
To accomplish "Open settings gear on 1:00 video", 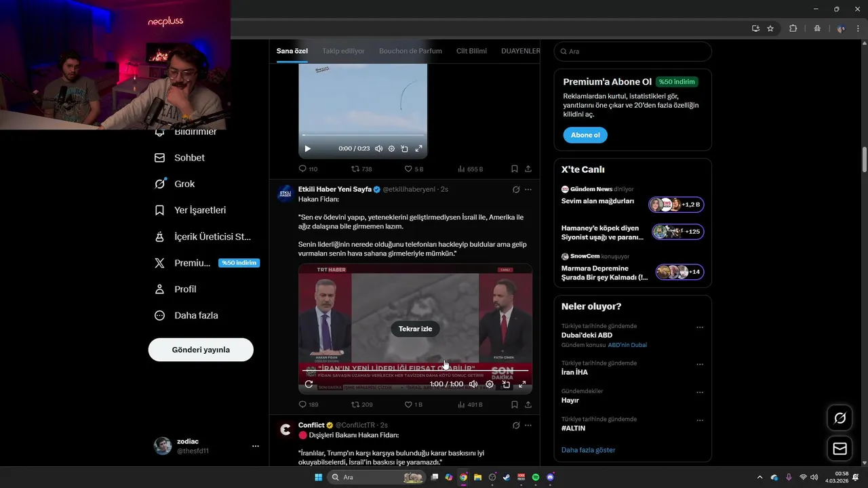I will tap(490, 384).
